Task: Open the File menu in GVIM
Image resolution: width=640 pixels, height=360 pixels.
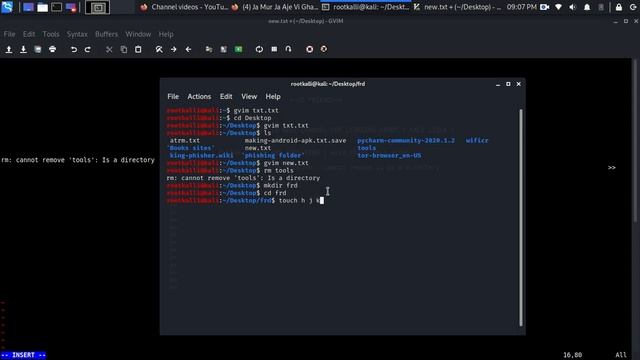Action: [x=9, y=34]
